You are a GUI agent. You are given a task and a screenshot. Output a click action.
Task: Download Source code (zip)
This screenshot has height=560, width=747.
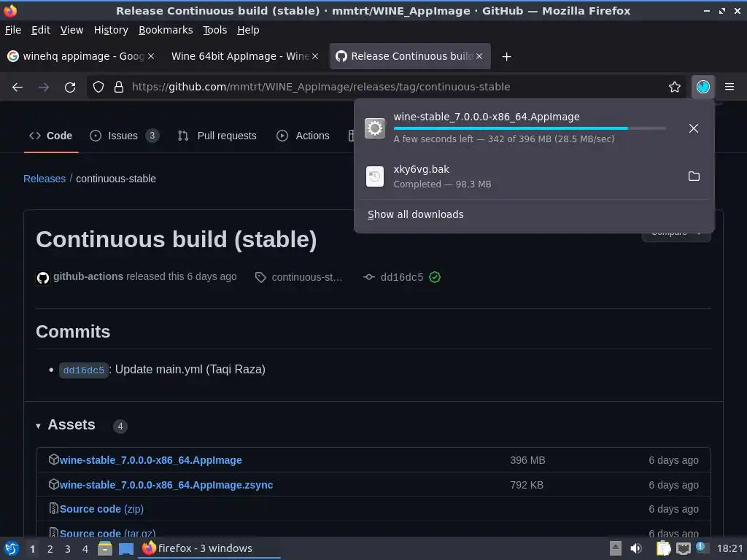[101, 509]
